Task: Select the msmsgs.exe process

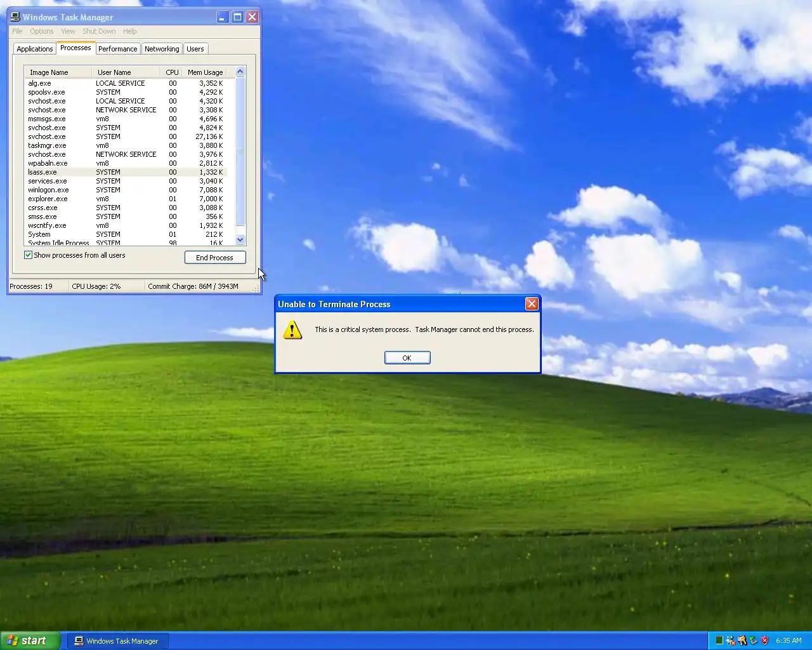Action: click(126, 119)
